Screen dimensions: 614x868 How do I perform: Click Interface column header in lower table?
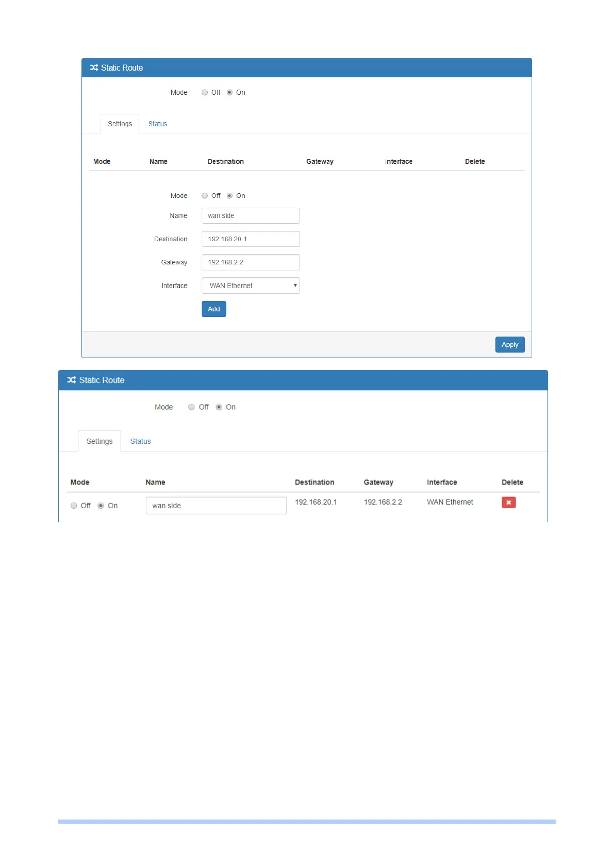[442, 482]
